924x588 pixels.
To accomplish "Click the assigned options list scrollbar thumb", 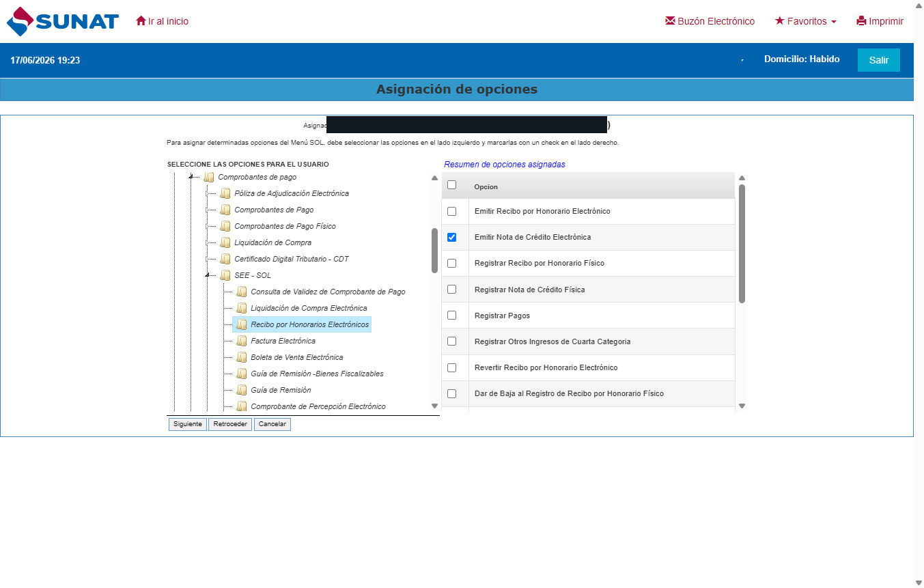I will [x=742, y=243].
